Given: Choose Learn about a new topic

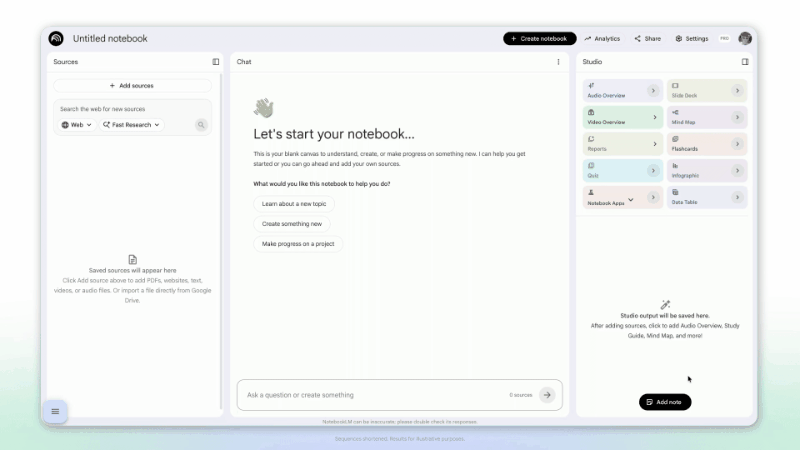Looking at the screenshot, I should 294,204.
